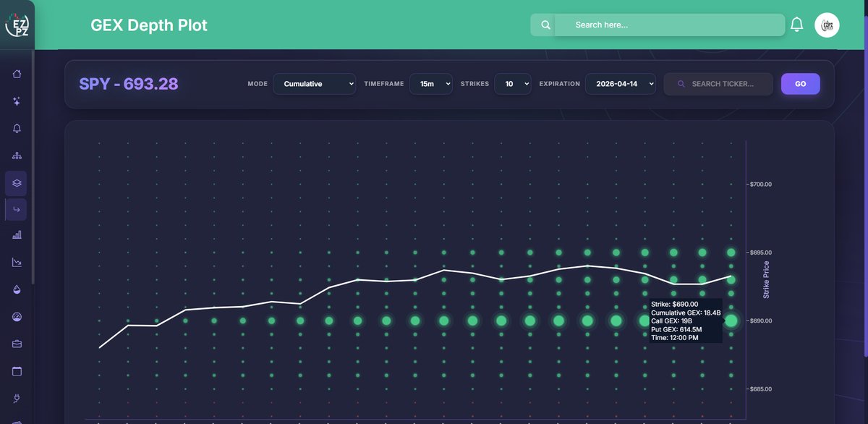The width and height of the screenshot is (868, 424).
Task: Click the 'Put GEX: 614.5M' tooltip line
Action: pyautogui.click(x=676, y=329)
